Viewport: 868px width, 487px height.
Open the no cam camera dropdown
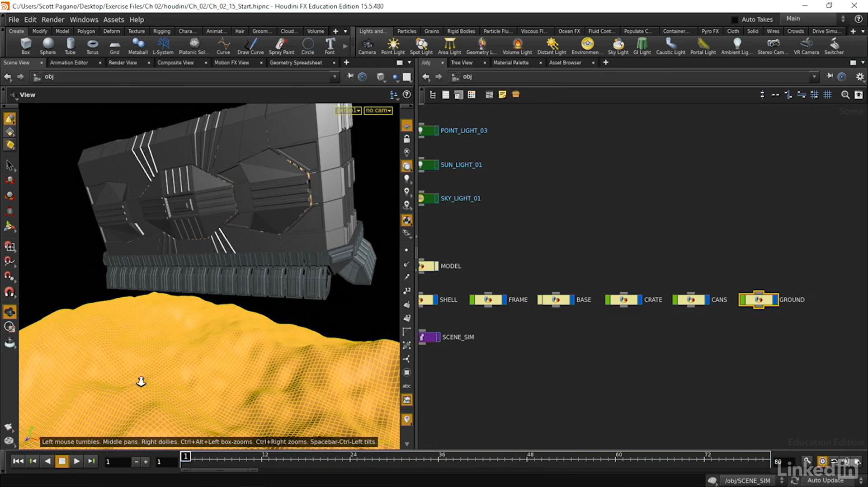coord(378,110)
